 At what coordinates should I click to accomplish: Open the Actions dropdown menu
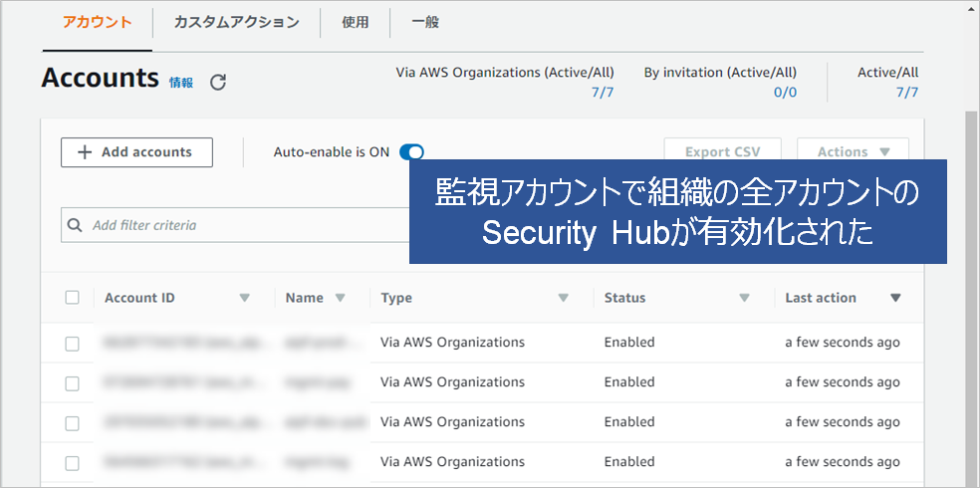coord(853,152)
